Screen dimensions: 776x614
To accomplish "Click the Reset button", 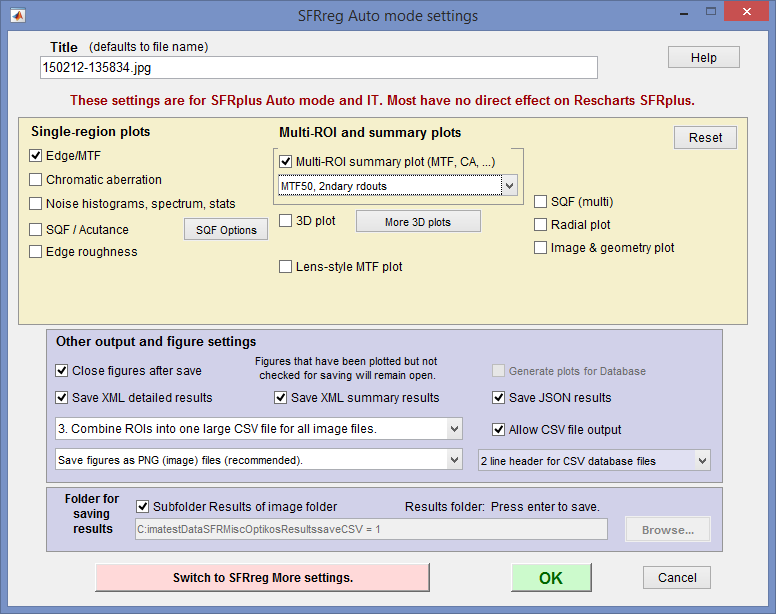I will point(705,138).
